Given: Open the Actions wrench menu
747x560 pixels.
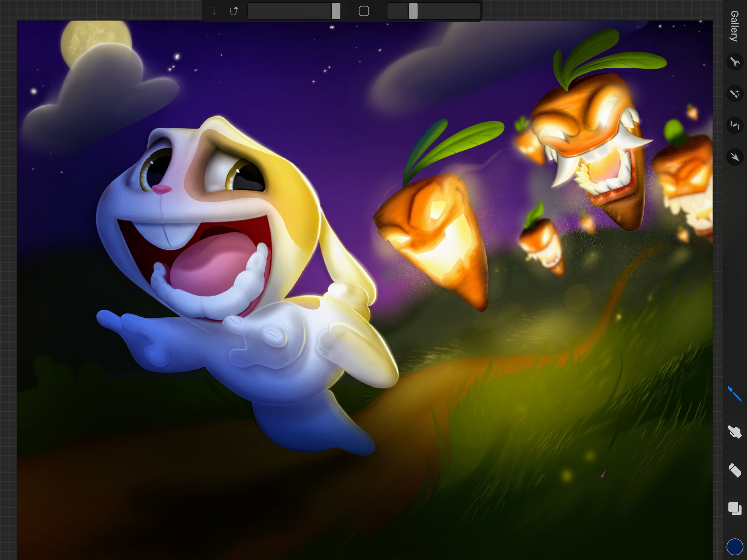Looking at the screenshot, I should point(735,62).
